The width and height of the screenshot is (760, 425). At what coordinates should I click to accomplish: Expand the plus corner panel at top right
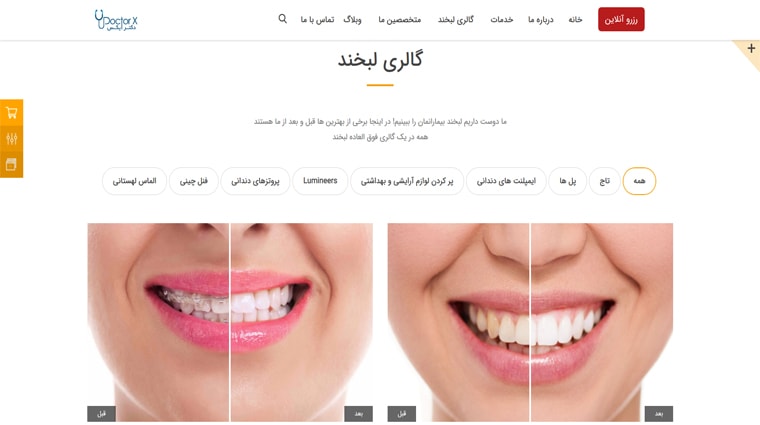click(x=751, y=48)
